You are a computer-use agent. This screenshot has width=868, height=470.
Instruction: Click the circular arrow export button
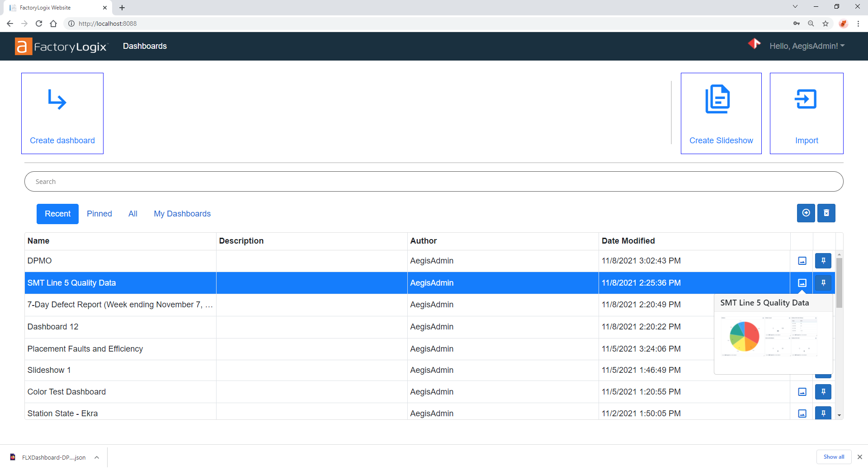pos(806,213)
